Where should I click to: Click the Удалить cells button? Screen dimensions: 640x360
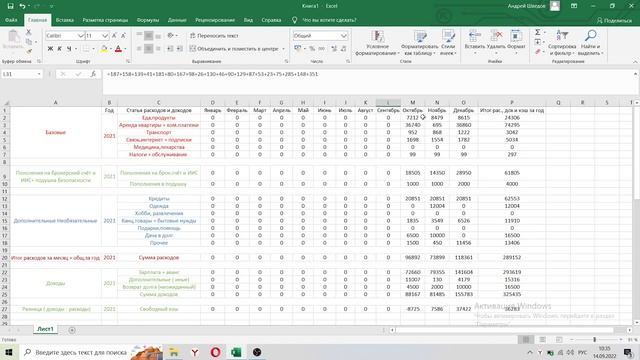pos(496,42)
